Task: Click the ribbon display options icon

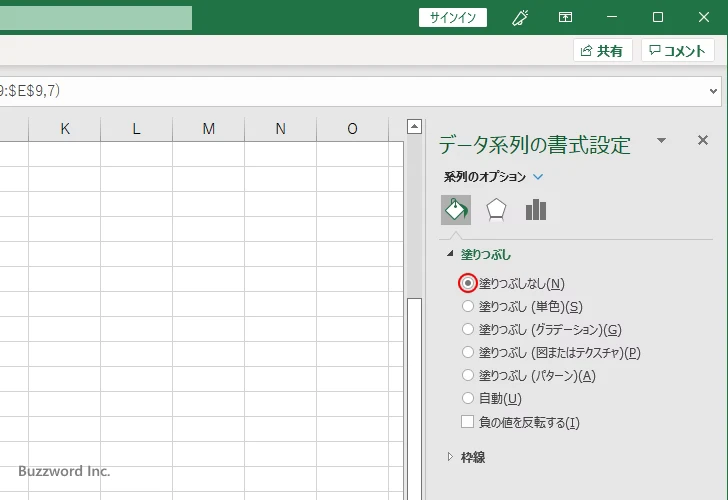Action: click(565, 18)
